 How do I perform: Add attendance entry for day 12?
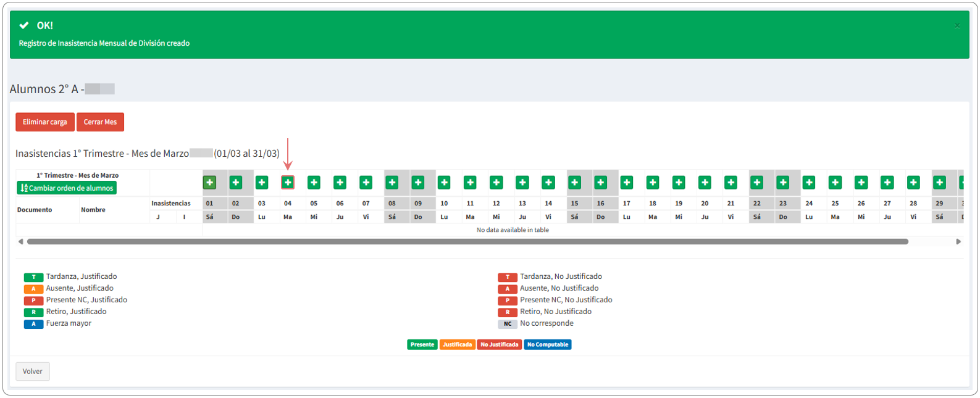(x=496, y=183)
